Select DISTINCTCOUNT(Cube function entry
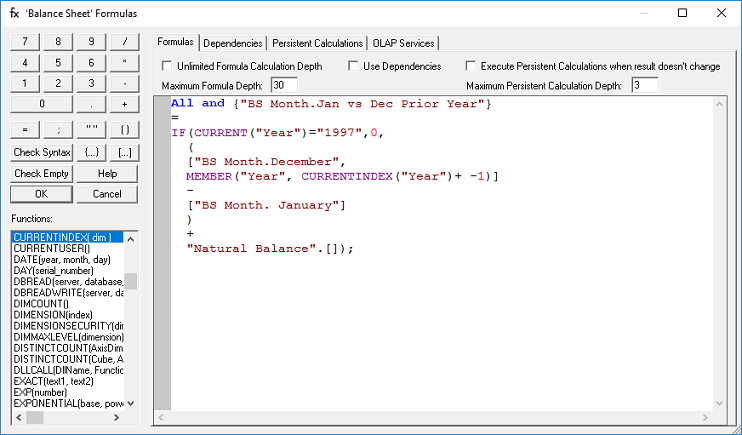Screen dimensions: 742x435 click(x=68, y=359)
